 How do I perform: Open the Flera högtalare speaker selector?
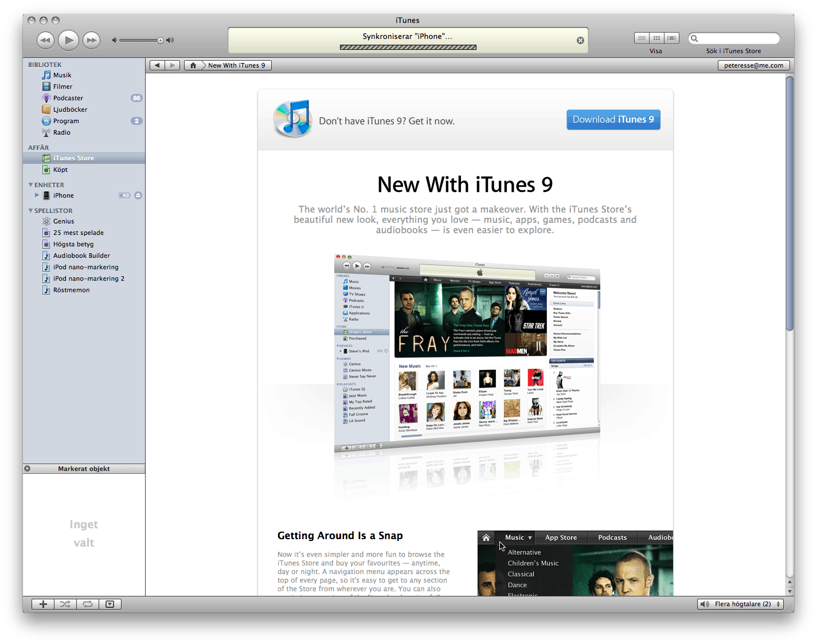click(x=740, y=603)
